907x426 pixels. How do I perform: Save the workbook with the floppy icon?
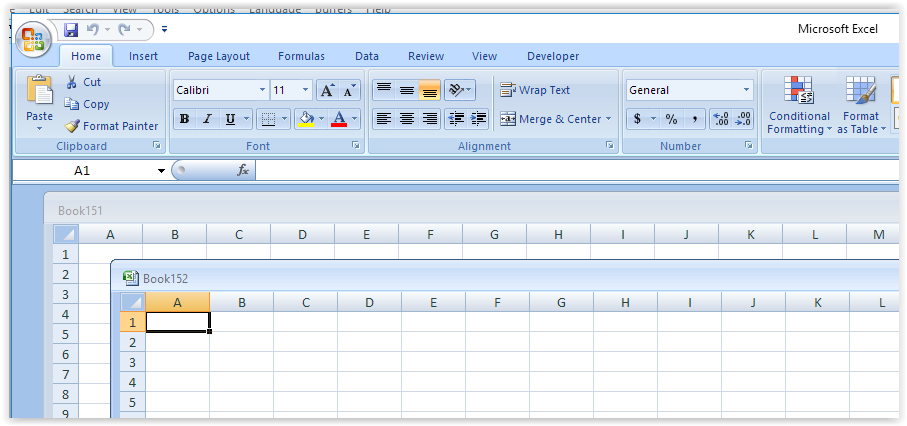coord(71,30)
